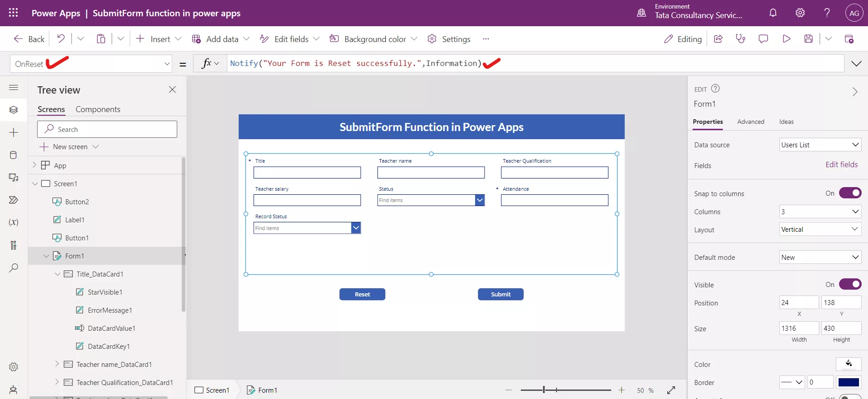Switch to the Ideas tab
Screen dimensions: 868x399
click(786, 122)
